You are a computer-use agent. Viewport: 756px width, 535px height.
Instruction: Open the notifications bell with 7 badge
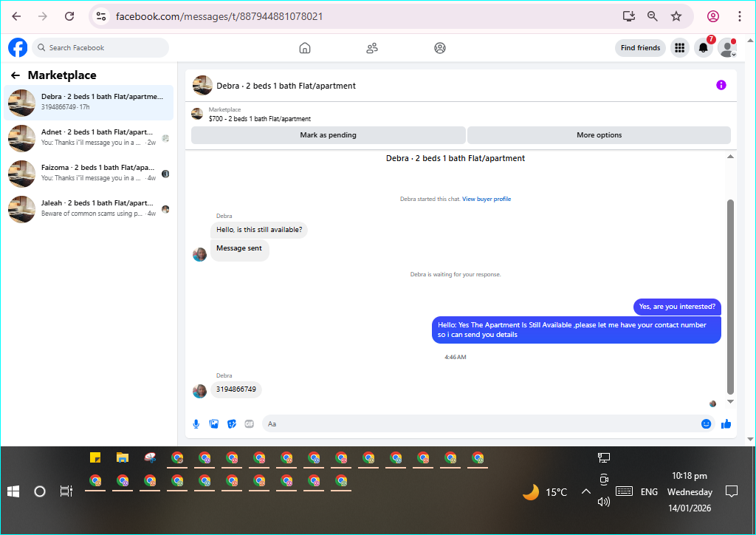704,48
